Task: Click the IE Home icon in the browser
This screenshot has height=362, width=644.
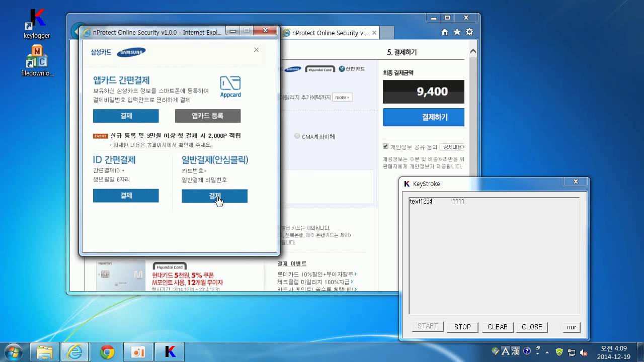Action: point(445,32)
